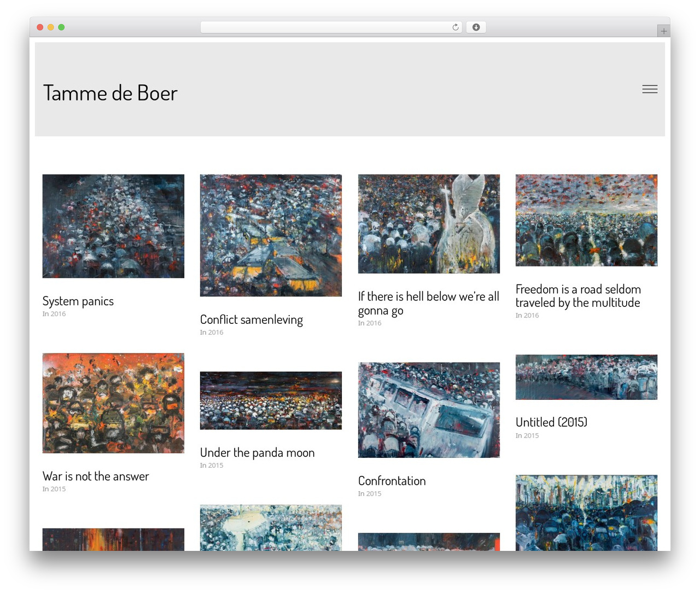This screenshot has height=593, width=700.
Task: Click War is not the answer title
Action: coord(96,476)
